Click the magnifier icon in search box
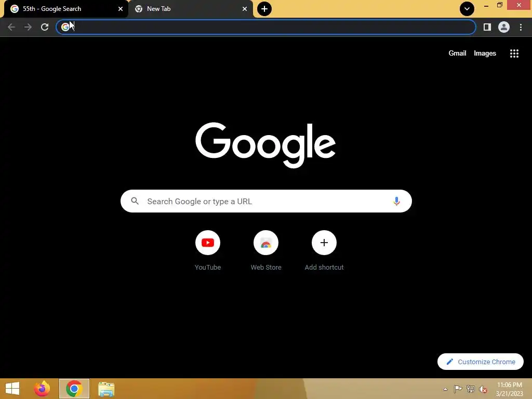532x399 pixels. click(x=135, y=201)
